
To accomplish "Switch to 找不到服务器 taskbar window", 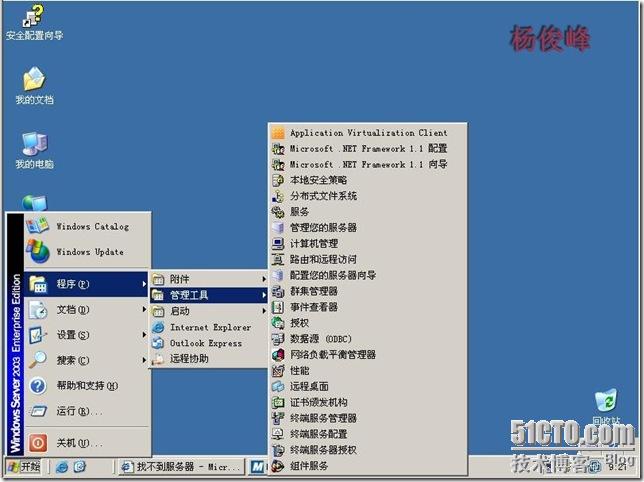I will [181, 467].
